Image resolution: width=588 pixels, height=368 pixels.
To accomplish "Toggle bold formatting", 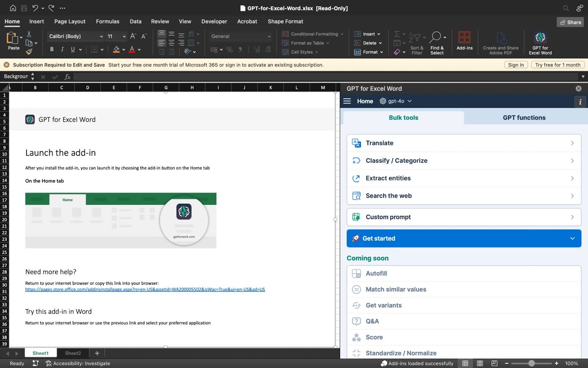I will 52,49.
